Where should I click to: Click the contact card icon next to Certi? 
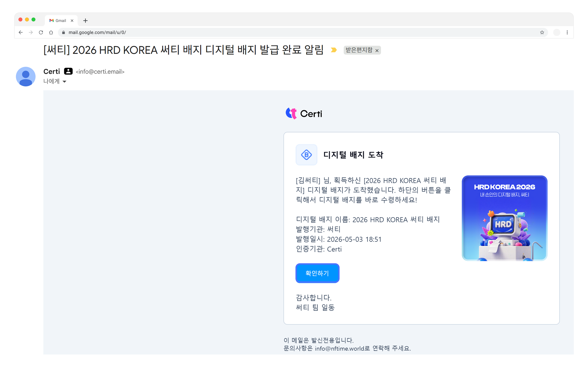[x=68, y=71]
